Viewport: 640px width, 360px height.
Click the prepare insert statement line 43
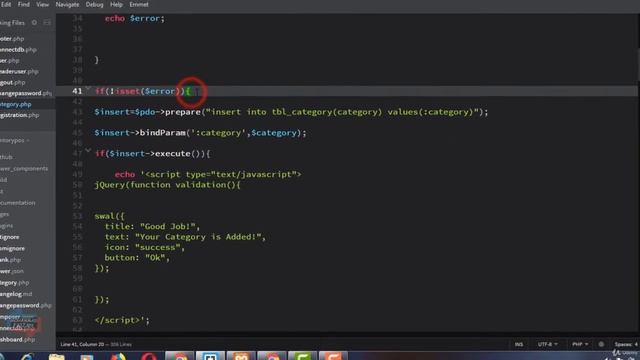291,112
